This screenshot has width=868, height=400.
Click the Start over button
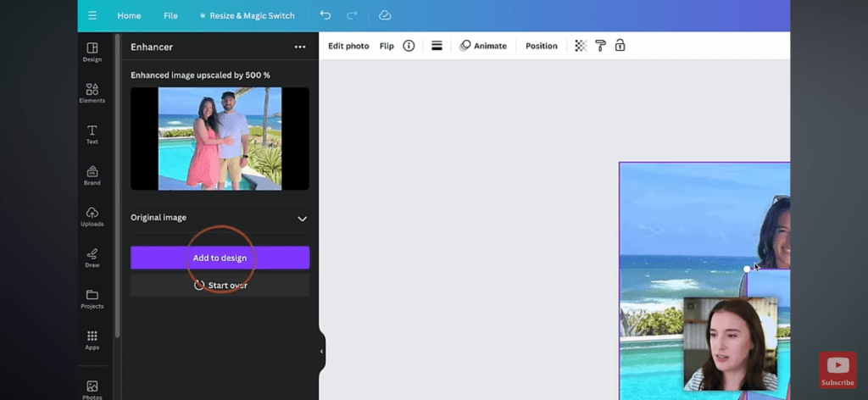pyautogui.click(x=220, y=286)
